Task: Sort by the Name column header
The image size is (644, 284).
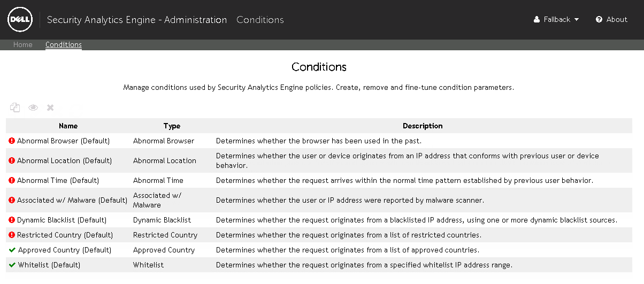Action: [68, 126]
